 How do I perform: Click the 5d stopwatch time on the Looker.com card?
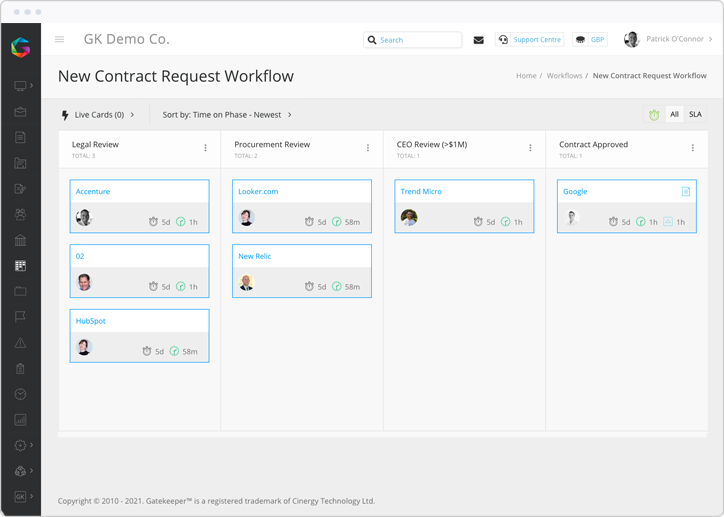coord(315,222)
